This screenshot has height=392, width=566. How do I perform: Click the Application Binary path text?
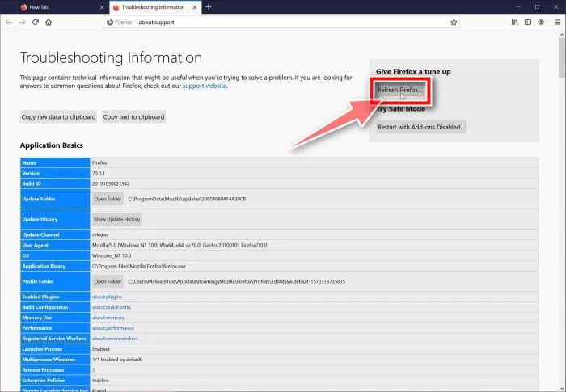click(138, 266)
